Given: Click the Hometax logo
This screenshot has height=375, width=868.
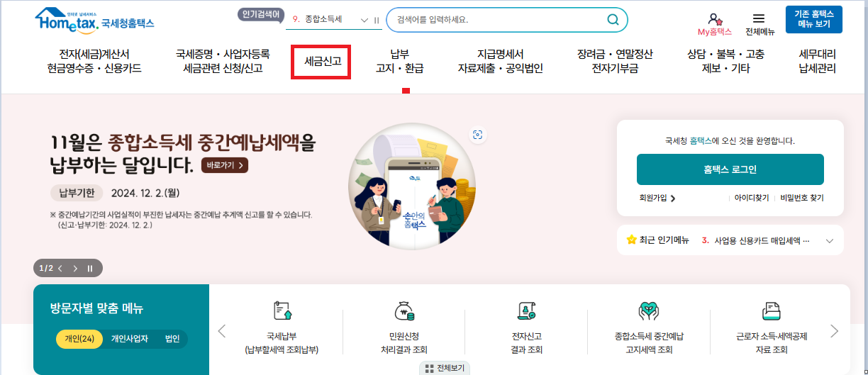Looking at the screenshot, I should tap(94, 20).
